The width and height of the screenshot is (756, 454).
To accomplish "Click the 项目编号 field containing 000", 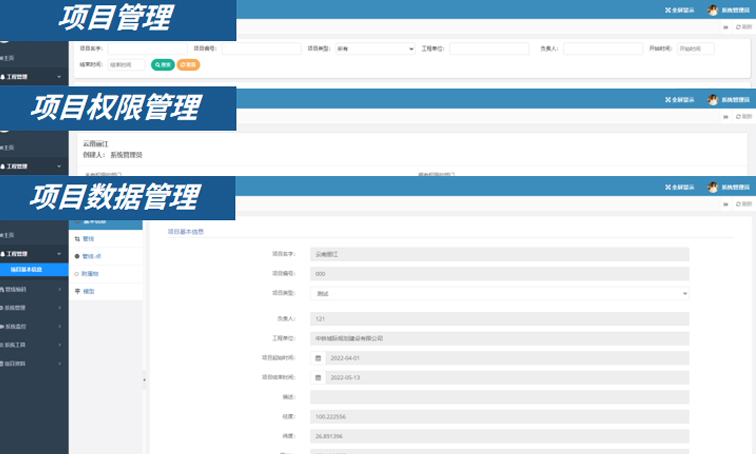I will click(x=500, y=274).
